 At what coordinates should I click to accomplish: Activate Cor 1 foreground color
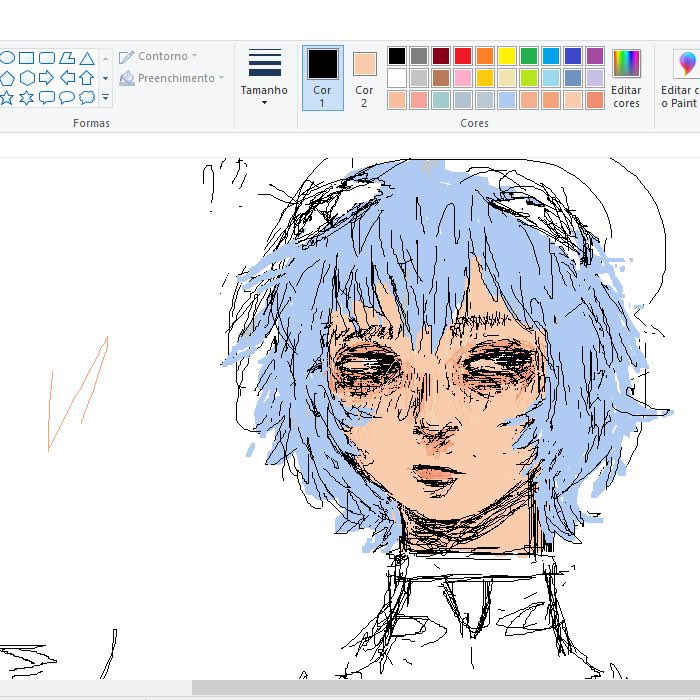tap(322, 78)
